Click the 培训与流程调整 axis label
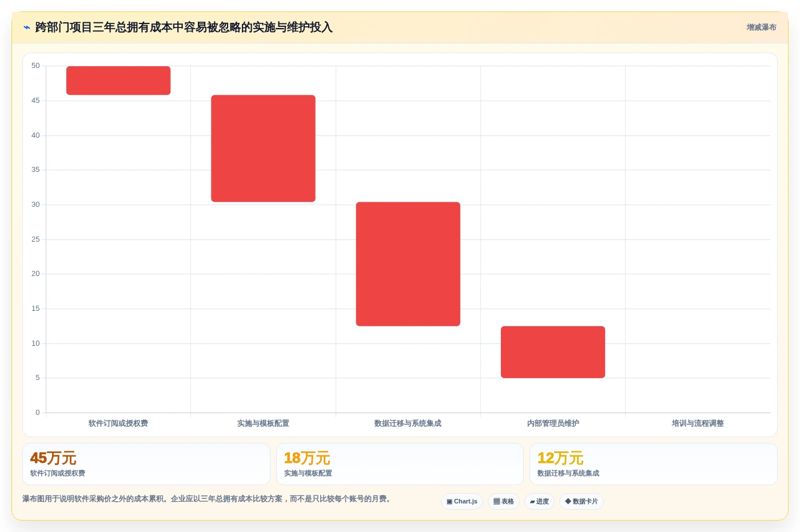Screen dimensions: 800x532 [x=698, y=423]
